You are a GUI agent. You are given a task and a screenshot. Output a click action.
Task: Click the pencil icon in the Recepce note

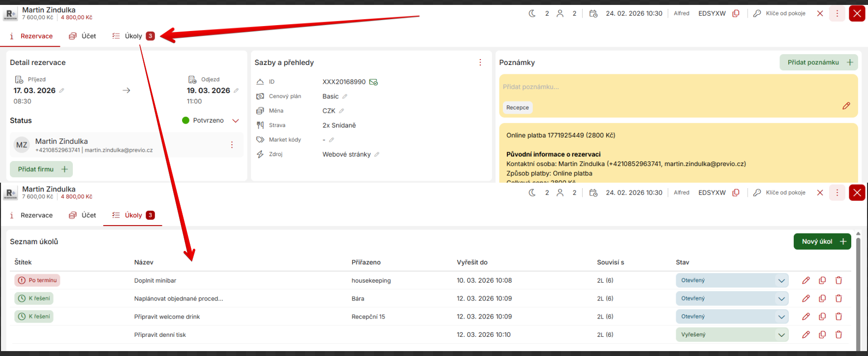[846, 106]
